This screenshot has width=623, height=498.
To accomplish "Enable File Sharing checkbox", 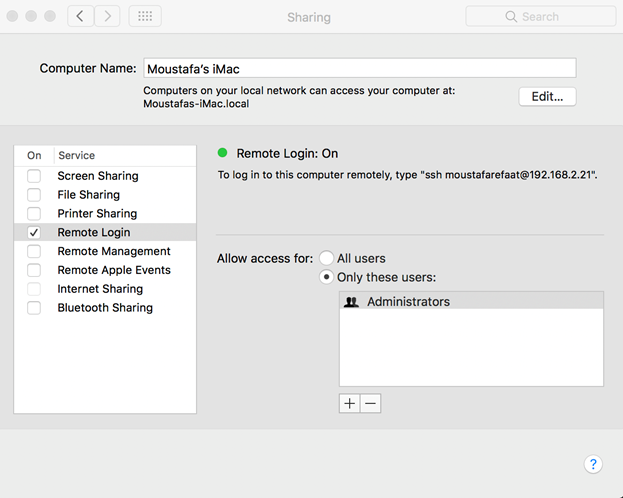I will 34,195.
